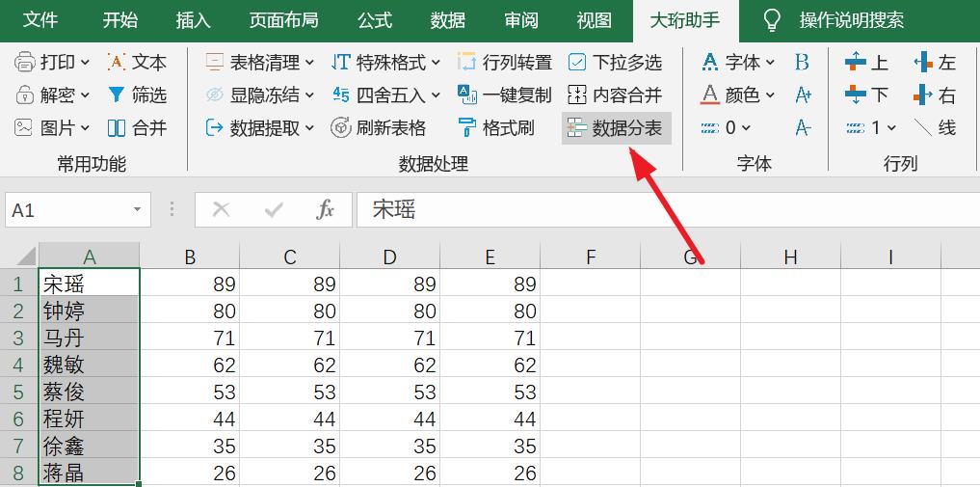Click the 左 insert-left column icon
980x487 pixels.
[x=923, y=62]
